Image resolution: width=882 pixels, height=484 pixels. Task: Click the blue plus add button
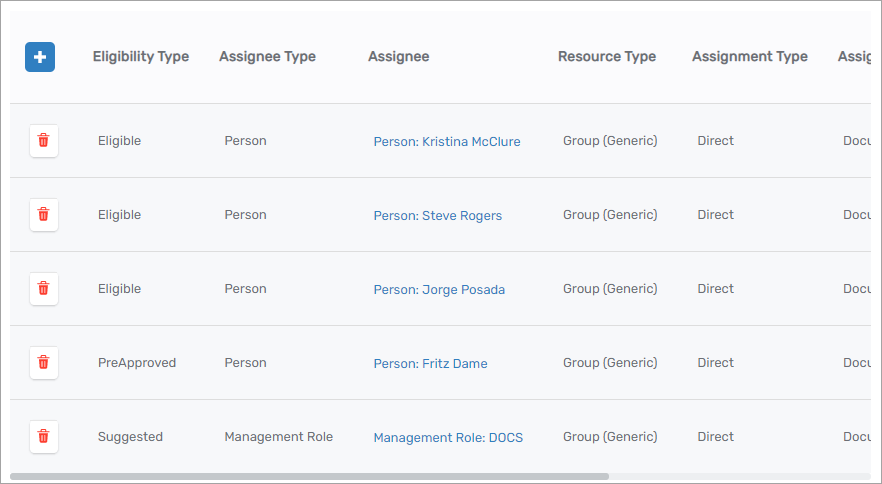click(40, 57)
